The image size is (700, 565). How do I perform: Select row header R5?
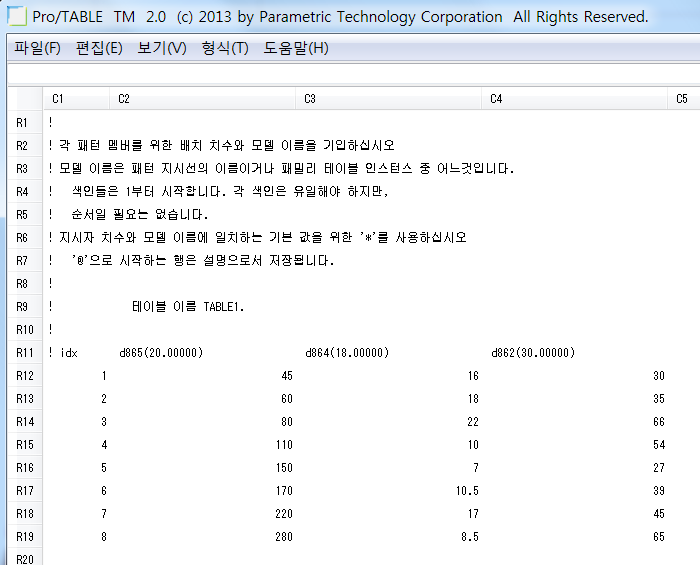(25, 215)
